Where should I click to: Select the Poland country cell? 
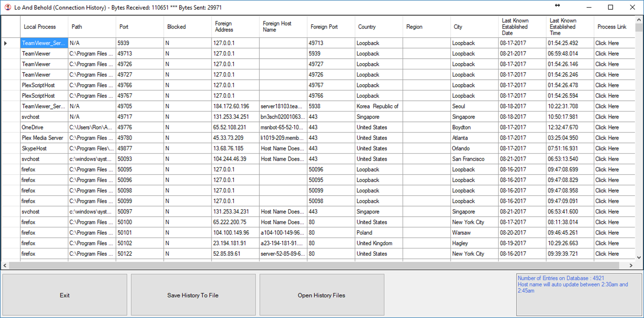(x=379, y=232)
